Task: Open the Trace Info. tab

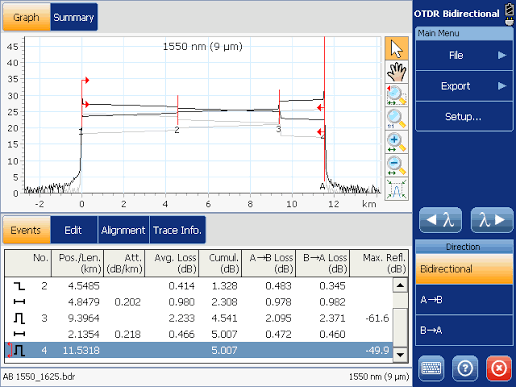Action: point(177,230)
